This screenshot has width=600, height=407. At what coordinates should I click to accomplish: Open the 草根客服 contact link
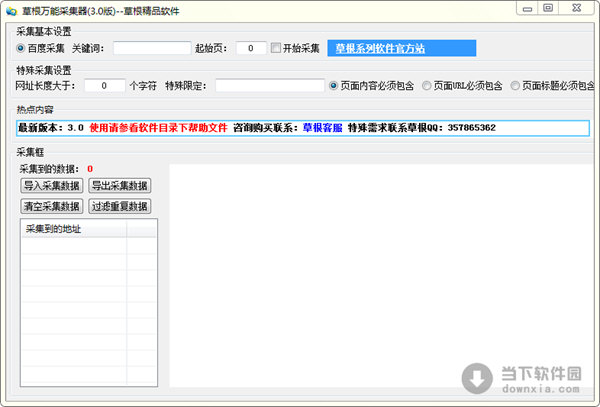[x=323, y=128]
